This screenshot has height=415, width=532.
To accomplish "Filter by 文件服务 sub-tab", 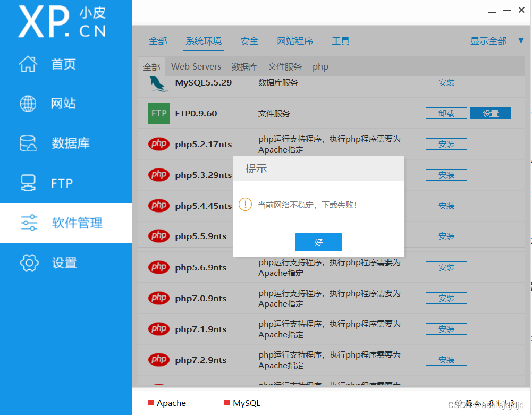I will (285, 66).
